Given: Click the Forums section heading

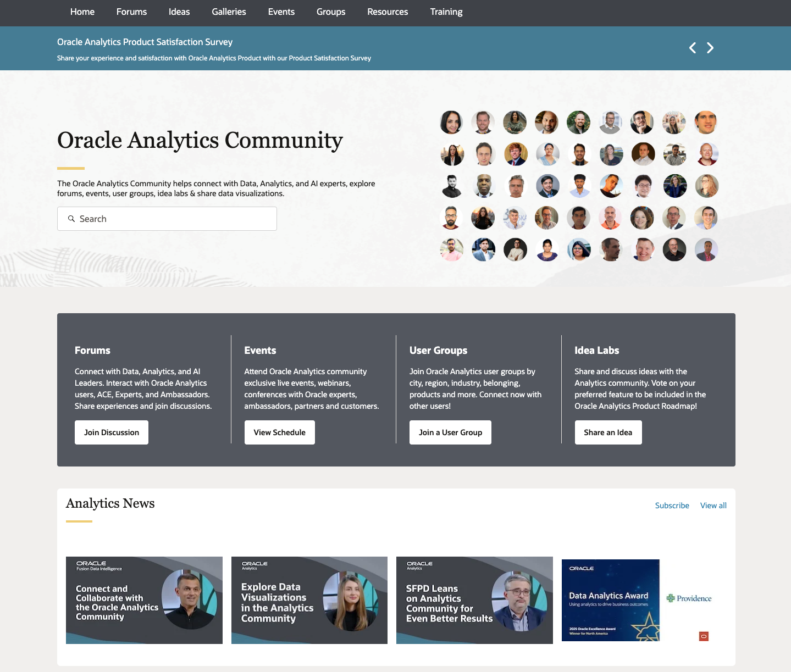Looking at the screenshot, I should click(92, 351).
